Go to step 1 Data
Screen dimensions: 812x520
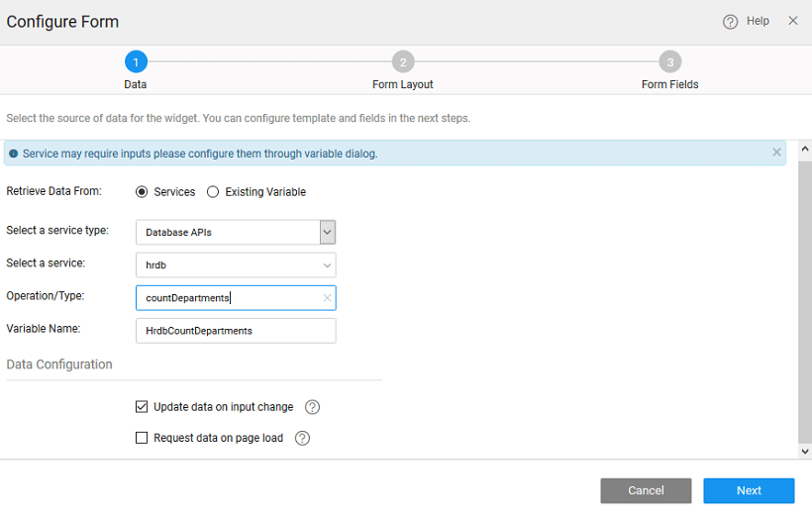point(136,62)
